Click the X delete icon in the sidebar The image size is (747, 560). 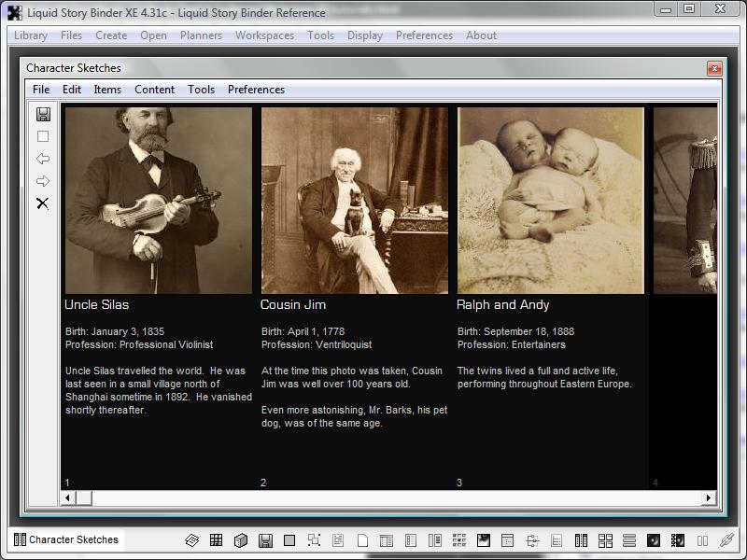[43, 203]
